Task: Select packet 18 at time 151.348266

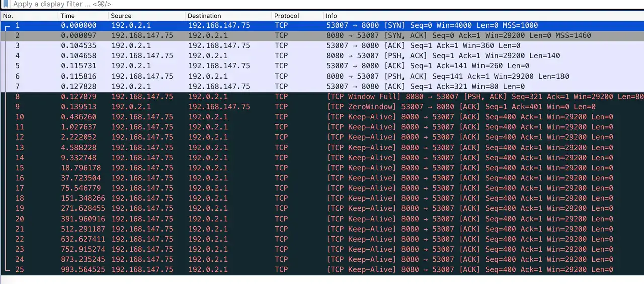Action: [x=322, y=198]
